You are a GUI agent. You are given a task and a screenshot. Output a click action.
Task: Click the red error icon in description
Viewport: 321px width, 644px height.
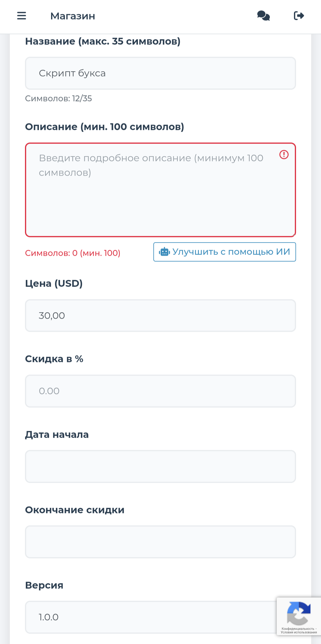pos(284,155)
